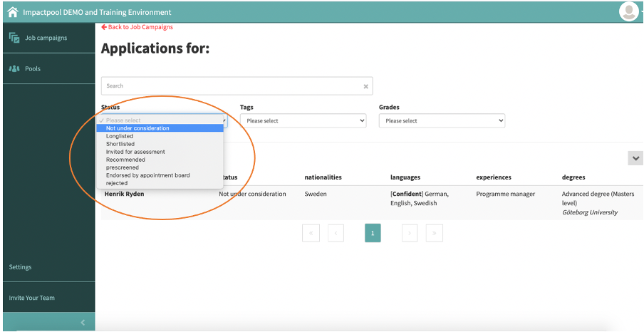Open applicant Henrik Ryden
The width and height of the screenshot is (644, 332).
pyautogui.click(x=124, y=194)
